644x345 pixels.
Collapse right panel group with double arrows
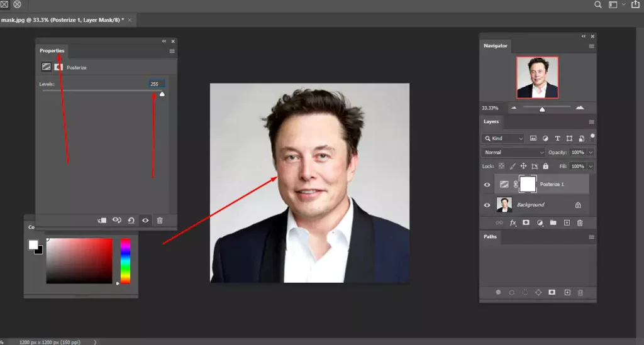tap(584, 36)
